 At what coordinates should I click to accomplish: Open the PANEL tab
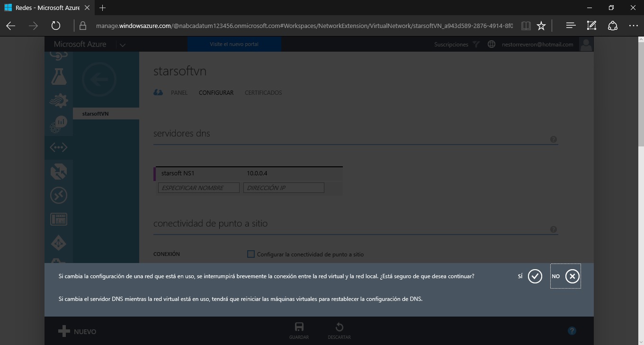point(179,93)
